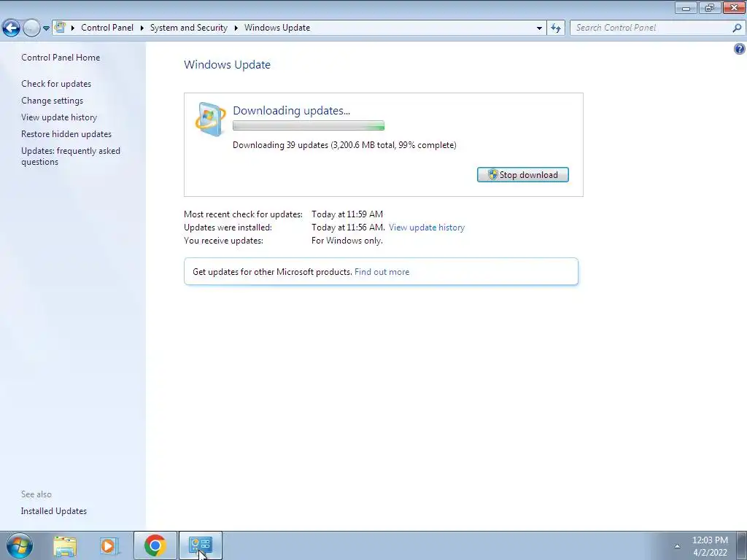Open Control Panel Home

61,57
